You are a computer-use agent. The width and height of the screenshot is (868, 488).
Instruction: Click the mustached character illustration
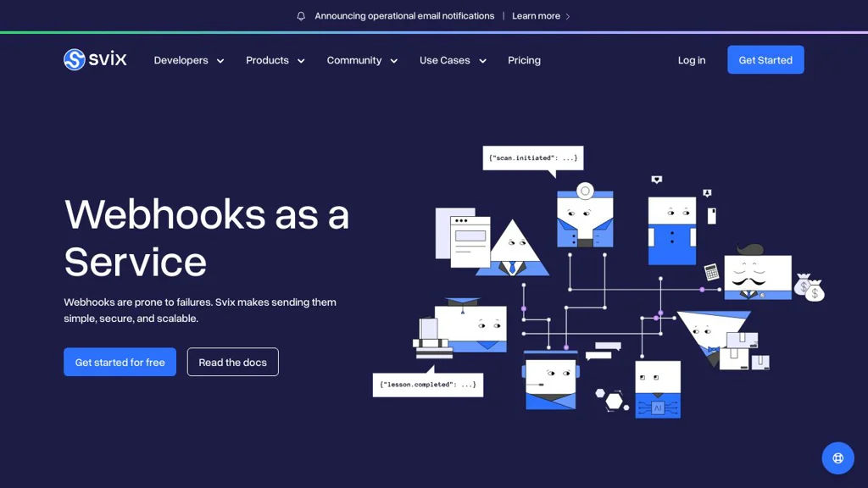click(758, 272)
